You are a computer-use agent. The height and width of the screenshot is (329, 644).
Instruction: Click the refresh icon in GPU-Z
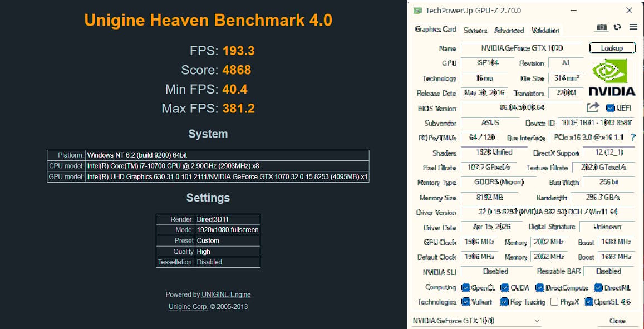click(x=617, y=27)
